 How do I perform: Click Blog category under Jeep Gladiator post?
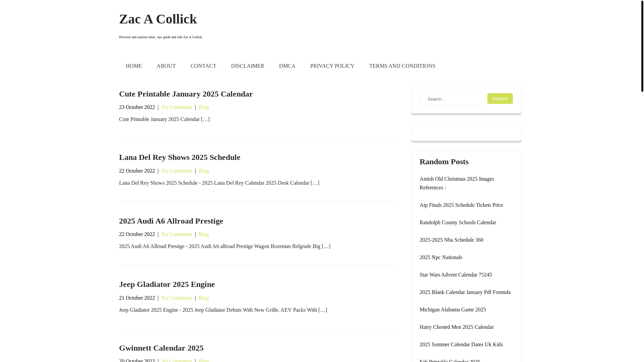click(x=204, y=298)
